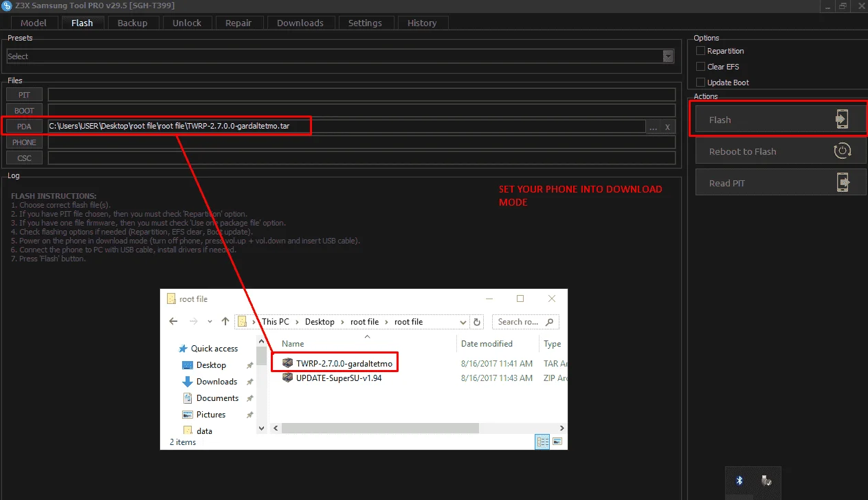Click the Pictures icon in navigation pane
The image size is (868, 500).
tap(188, 415)
